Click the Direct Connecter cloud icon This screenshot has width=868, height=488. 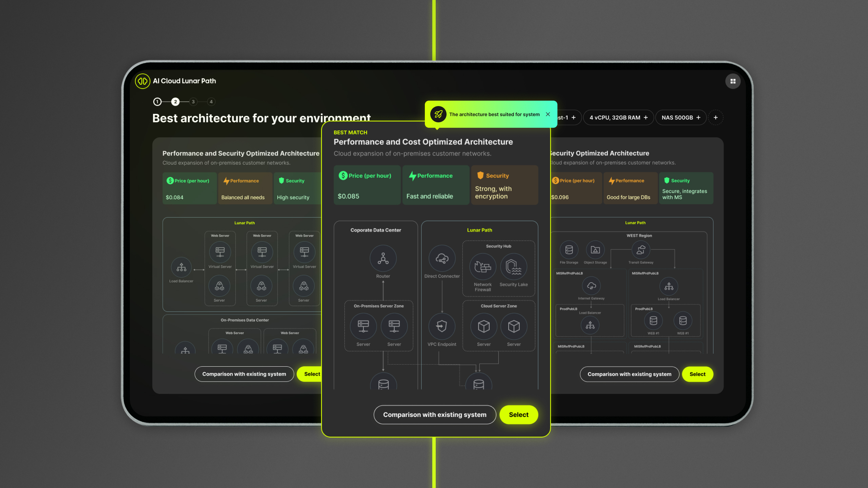442,259
